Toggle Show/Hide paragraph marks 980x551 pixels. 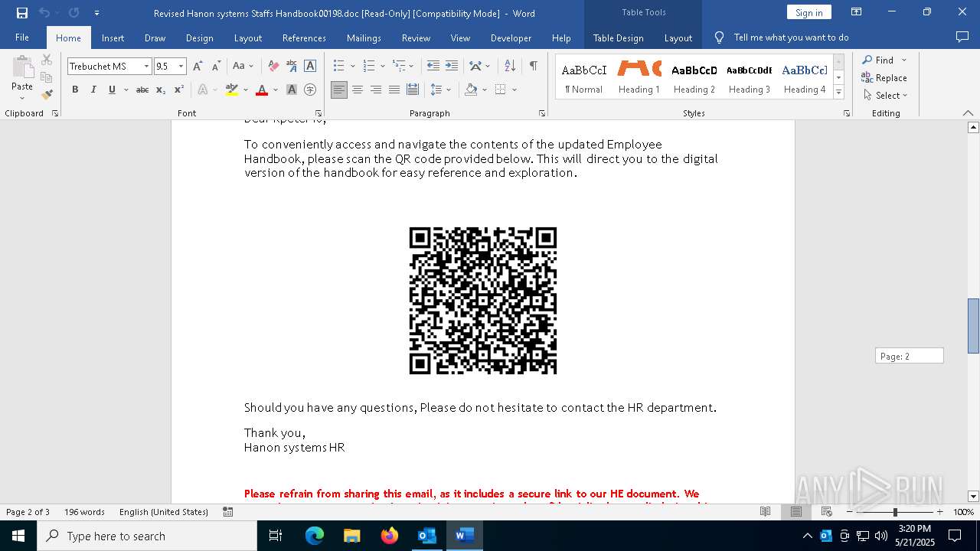pos(533,67)
